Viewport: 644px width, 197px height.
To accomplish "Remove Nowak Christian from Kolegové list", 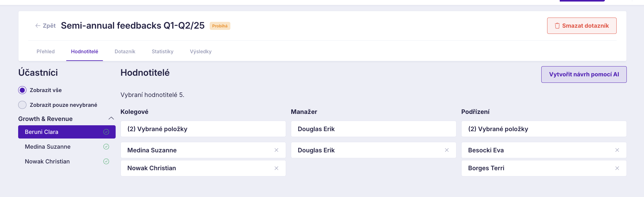I will click(x=276, y=168).
